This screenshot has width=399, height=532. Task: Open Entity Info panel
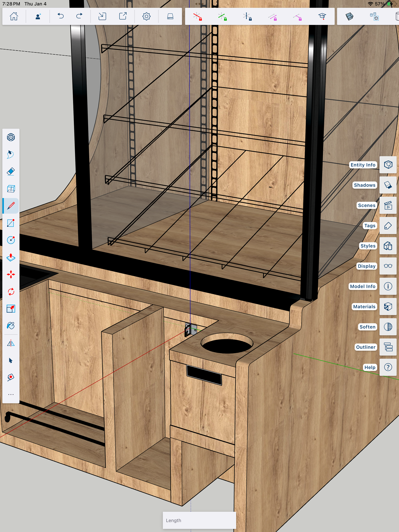pyautogui.click(x=388, y=165)
